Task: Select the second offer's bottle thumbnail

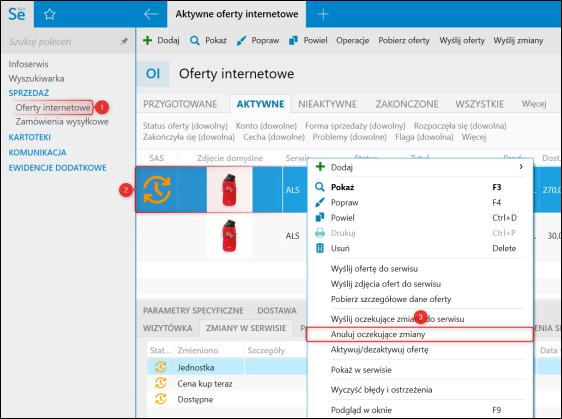Action: [229, 236]
